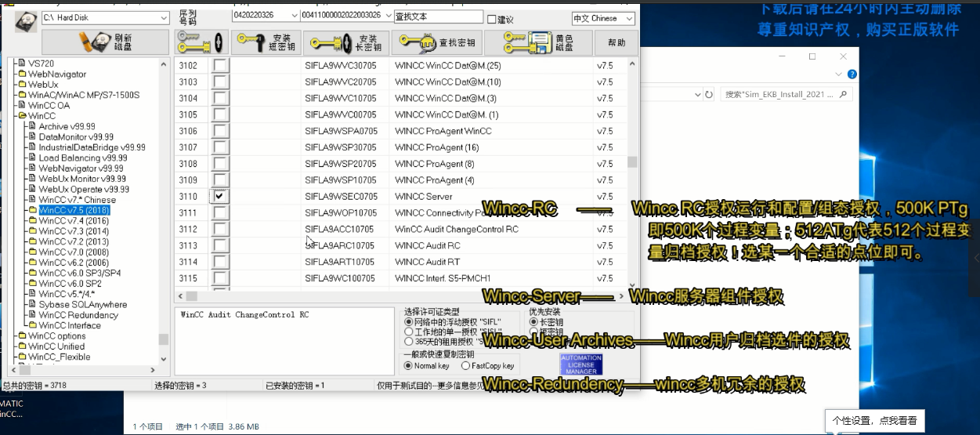Select WinCC v6.0 SP3/SP4 tree item
Viewport: 980px width, 435px height.
(80, 273)
